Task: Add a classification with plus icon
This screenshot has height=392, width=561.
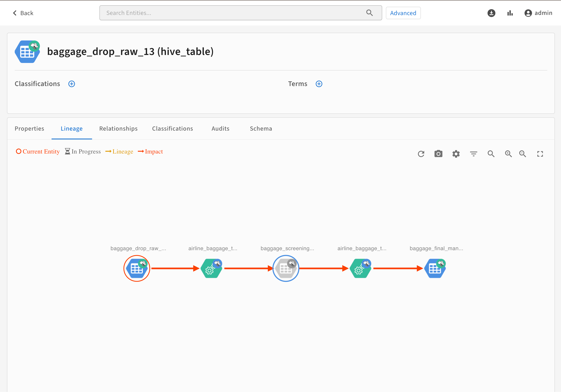Action: click(72, 84)
